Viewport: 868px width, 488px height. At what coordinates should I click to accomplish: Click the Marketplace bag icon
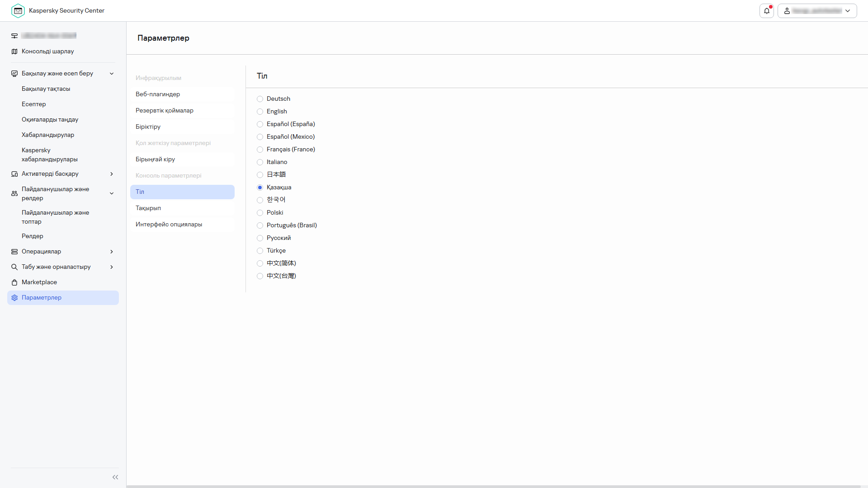click(x=14, y=282)
